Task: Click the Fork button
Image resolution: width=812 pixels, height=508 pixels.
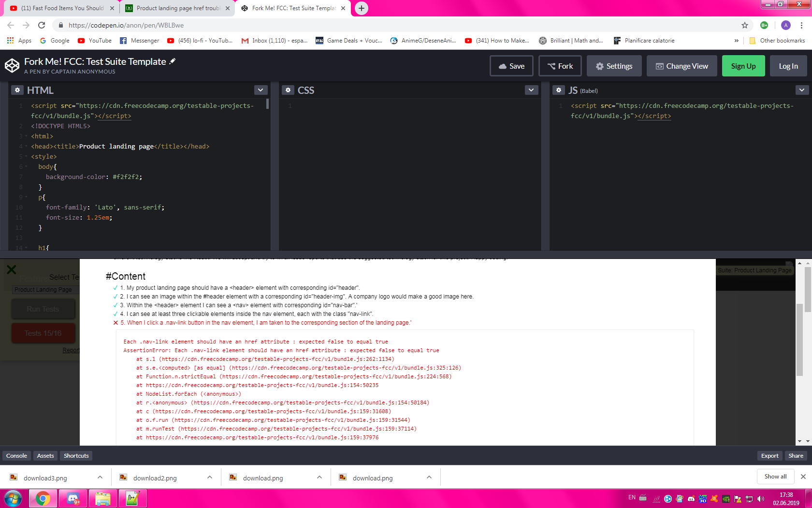Action: (x=560, y=66)
